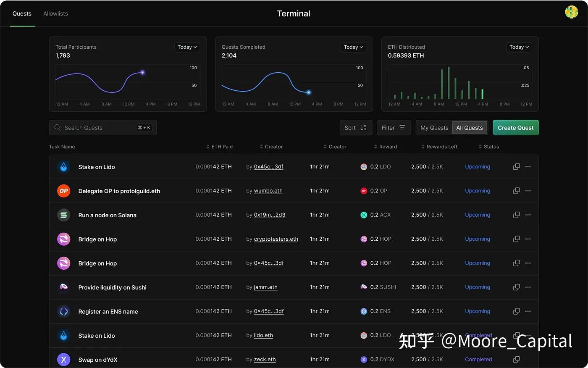
Task: Sort by Reward column
Action: click(x=385, y=147)
